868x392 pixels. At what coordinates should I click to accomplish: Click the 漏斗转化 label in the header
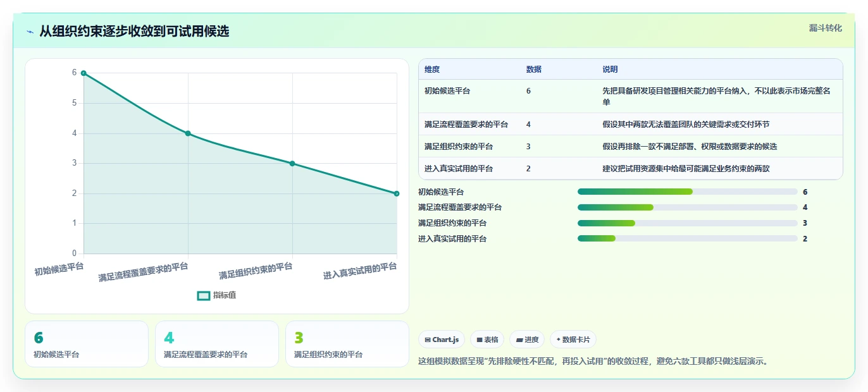[826, 28]
